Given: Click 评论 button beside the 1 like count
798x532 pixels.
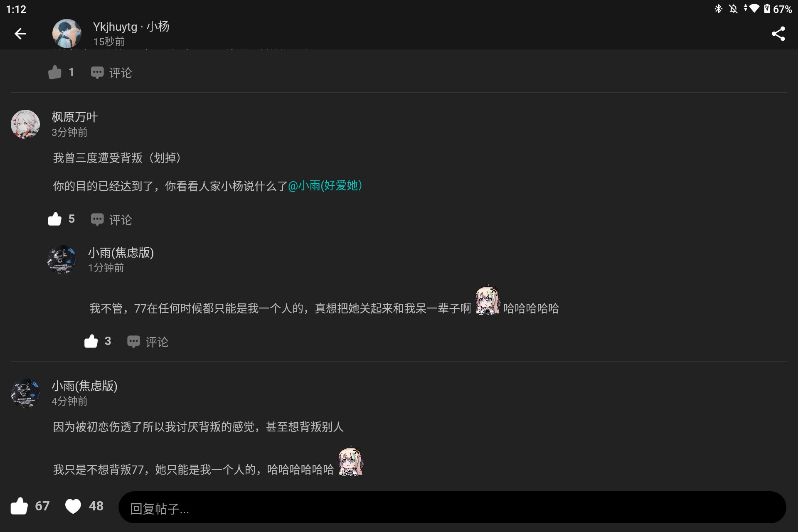Looking at the screenshot, I should [x=111, y=73].
